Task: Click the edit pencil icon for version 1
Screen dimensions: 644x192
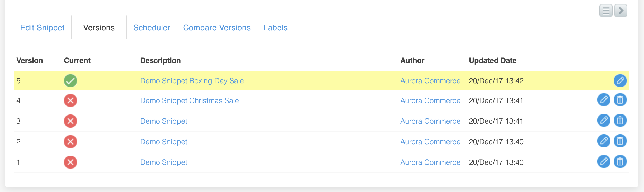Action: (x=604, y=162)
